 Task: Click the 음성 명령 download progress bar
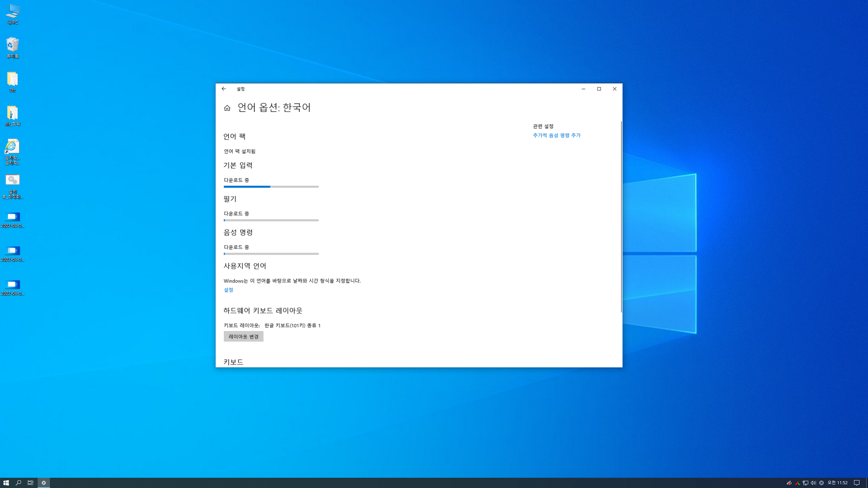(x=271, y=254)
